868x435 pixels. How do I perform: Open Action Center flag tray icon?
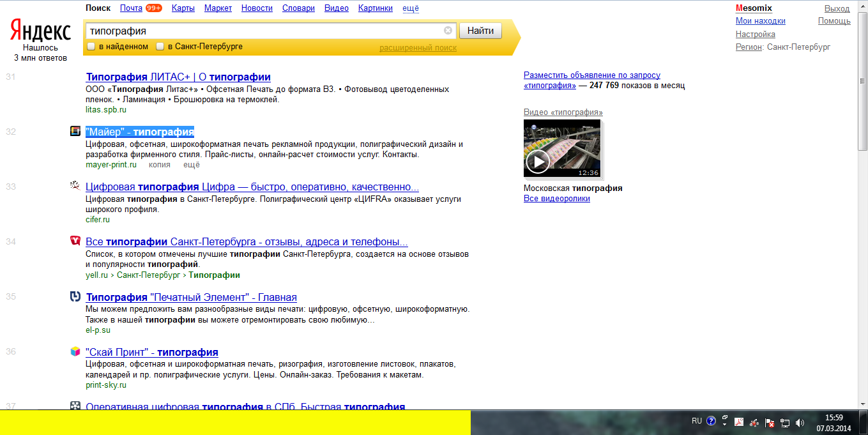770,422
